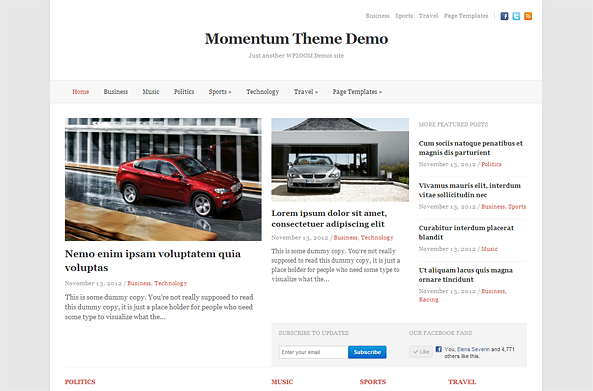Viewport: 593px width, 391px height.
Task: Click Racing category under Ut aliquam post
Action: [x=428, y=299]
